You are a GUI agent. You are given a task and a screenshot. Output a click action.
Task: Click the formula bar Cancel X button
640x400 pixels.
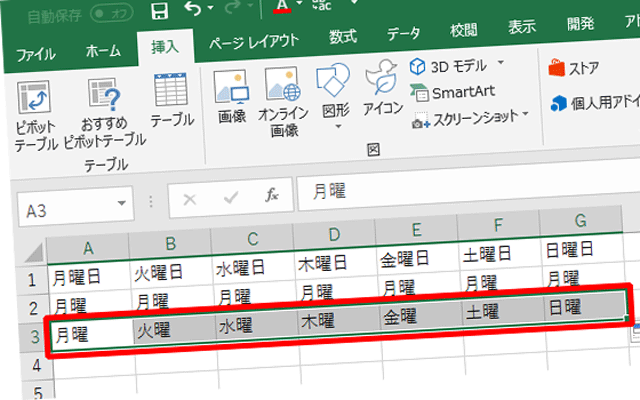click(x=189, y=200)
